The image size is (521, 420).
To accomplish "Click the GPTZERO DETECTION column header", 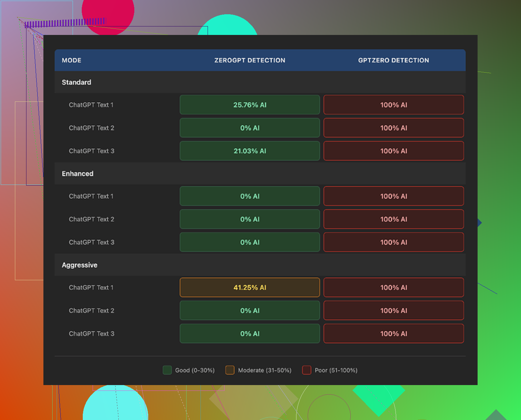I will (x=393, y=60).
